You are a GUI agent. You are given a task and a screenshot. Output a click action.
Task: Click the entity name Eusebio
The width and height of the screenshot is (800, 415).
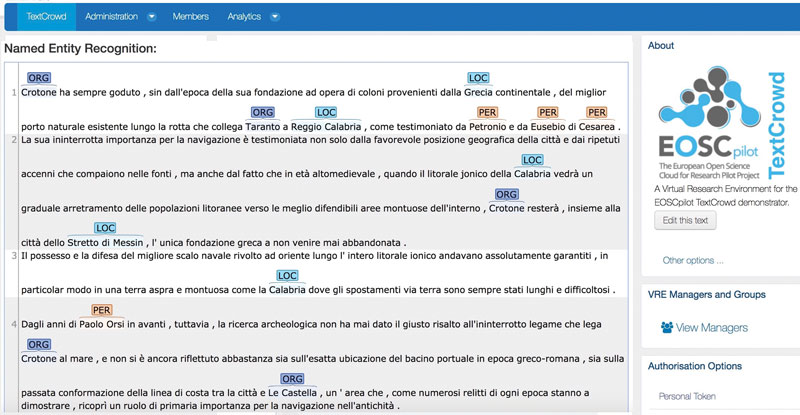coord(548,127)
